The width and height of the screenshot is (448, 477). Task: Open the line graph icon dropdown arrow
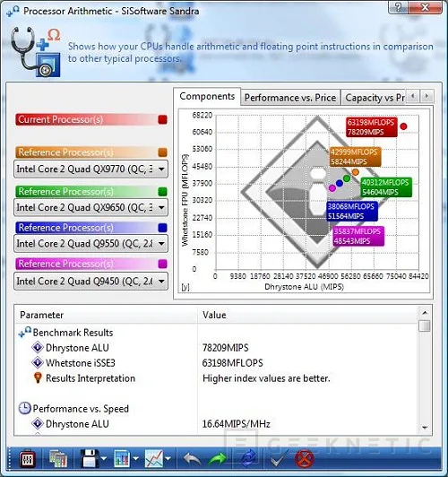pos(168,458)
